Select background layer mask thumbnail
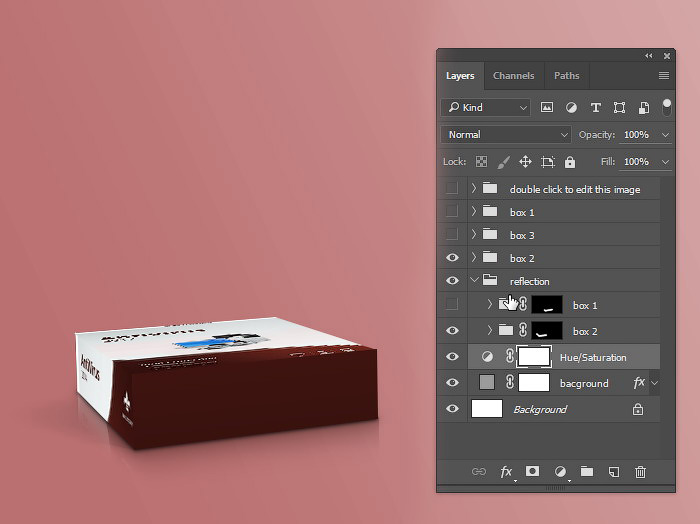This screenshot has width=700, height=524. tap(534, 383)
